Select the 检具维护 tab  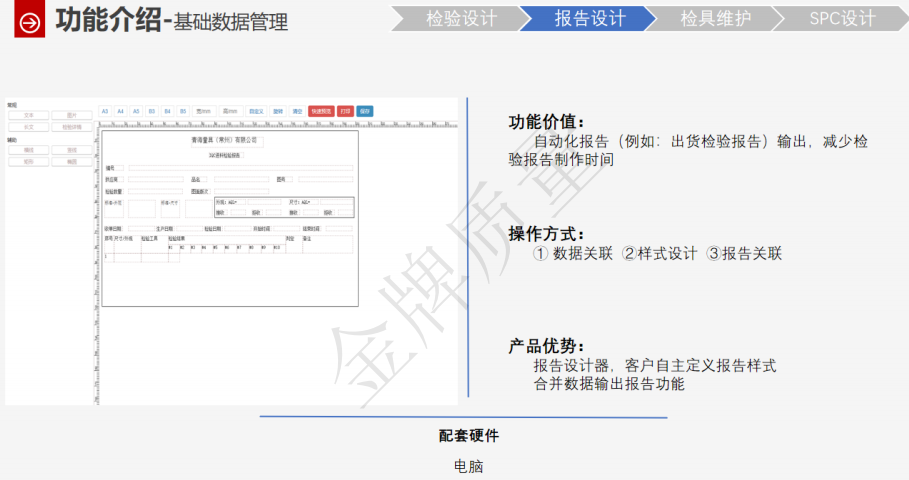tap(715, 18)
